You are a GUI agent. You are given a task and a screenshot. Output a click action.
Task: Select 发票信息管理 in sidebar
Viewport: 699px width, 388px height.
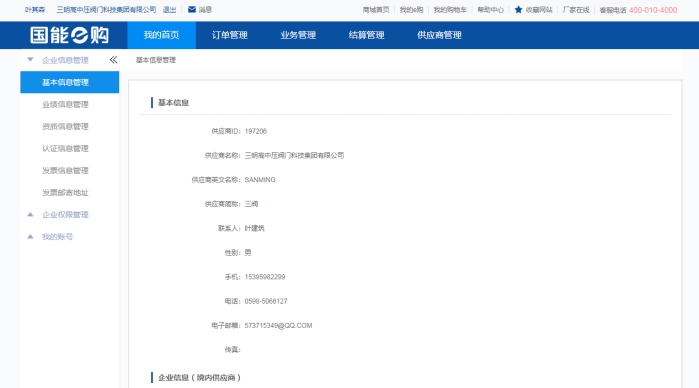click(x=65, y=170)
